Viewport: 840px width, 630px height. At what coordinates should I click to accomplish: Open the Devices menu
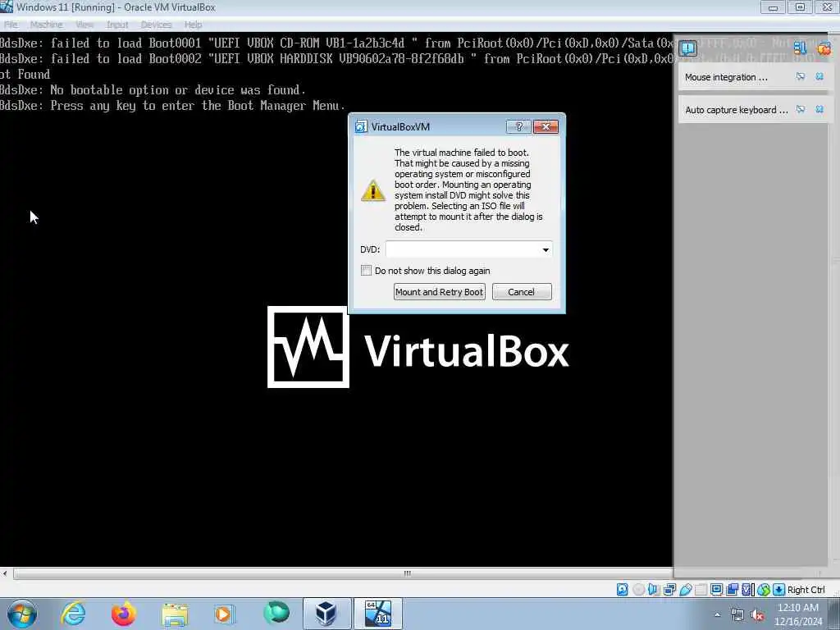156,25
